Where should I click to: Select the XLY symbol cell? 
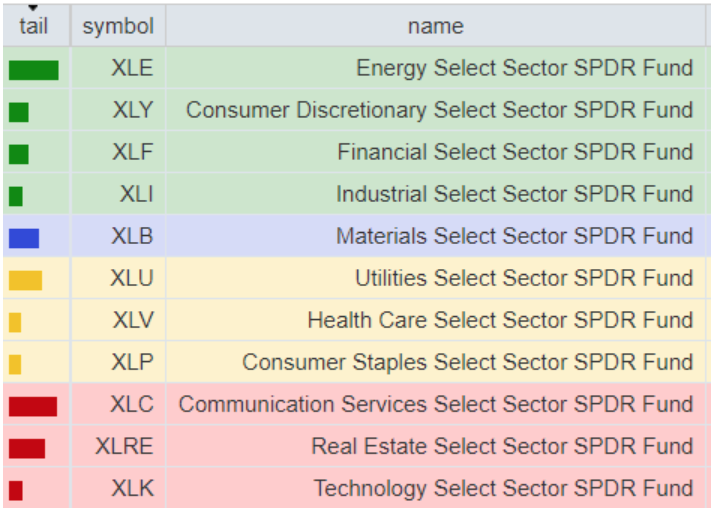click(133, 110)
